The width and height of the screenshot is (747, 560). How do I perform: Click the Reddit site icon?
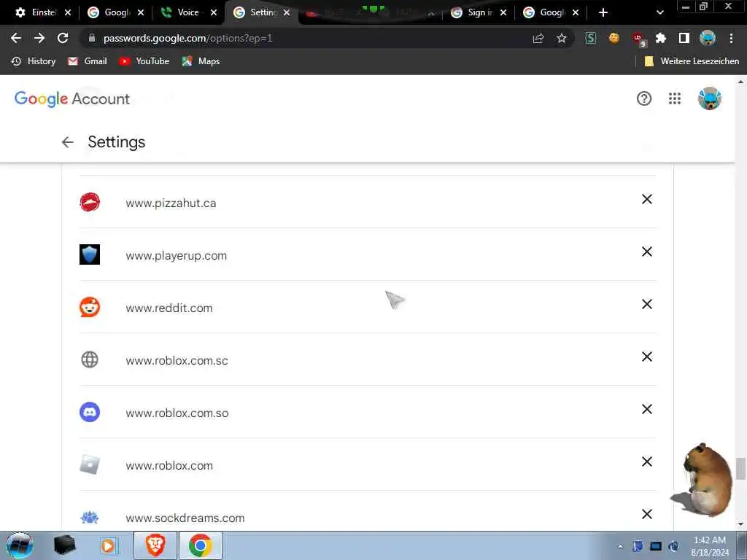(90, 307)
